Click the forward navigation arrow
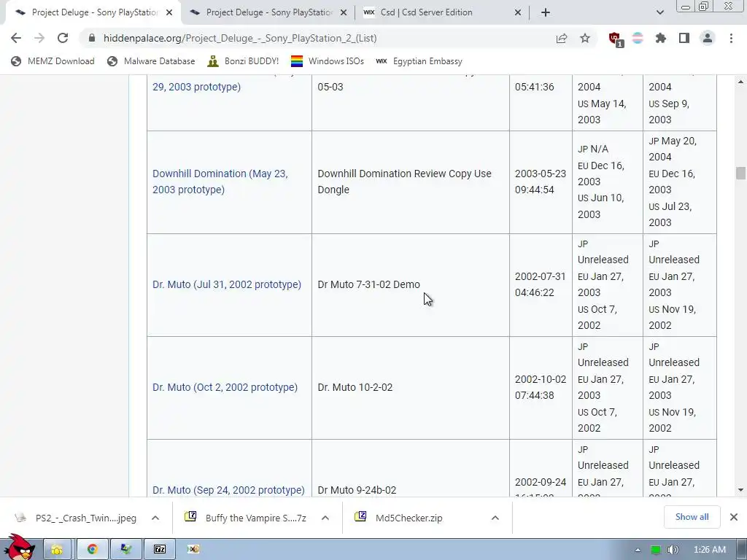 (x=39, y=38)
